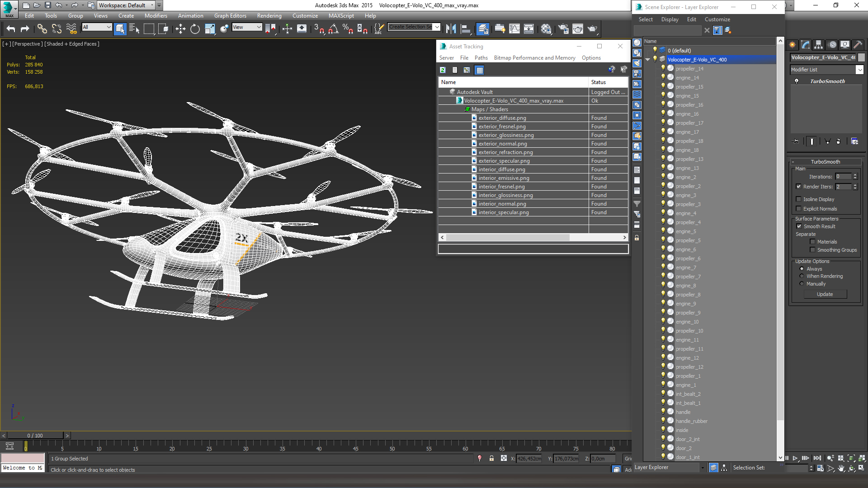Toggle the Angle Snap icon
Screen dimensions: 868x488
click(334, 29)
